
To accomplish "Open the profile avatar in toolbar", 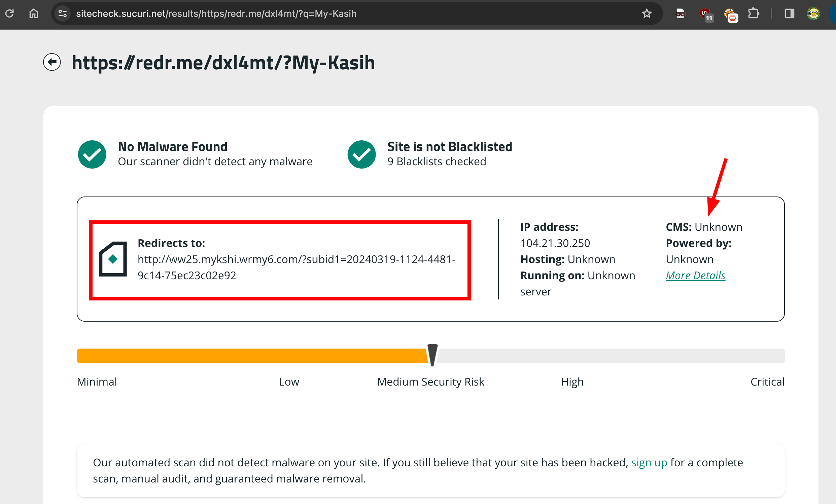I will pyautogui.click(x=813, y=13).
